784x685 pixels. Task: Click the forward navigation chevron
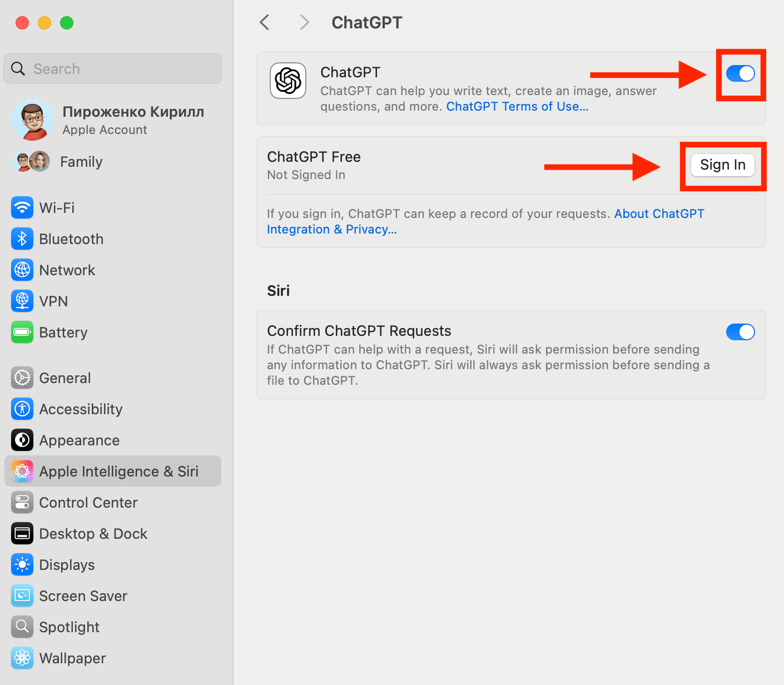coord(304,23)
